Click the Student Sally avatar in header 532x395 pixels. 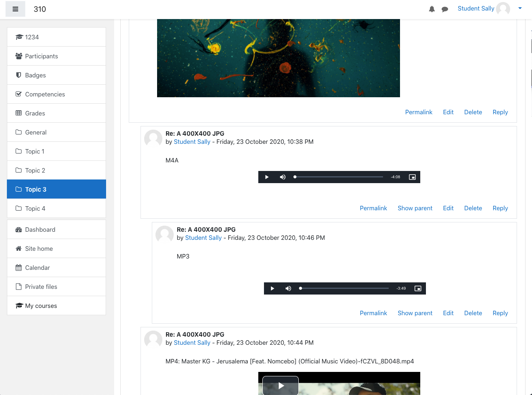[503, 9]
